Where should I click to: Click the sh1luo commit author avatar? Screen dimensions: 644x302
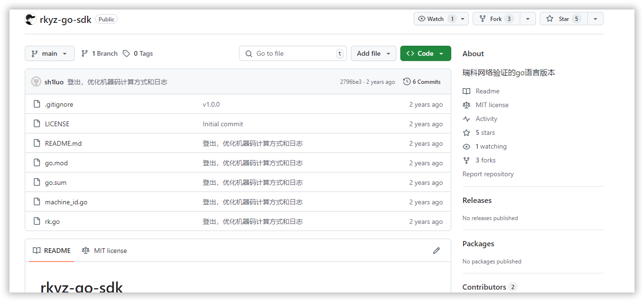[36, 82]
